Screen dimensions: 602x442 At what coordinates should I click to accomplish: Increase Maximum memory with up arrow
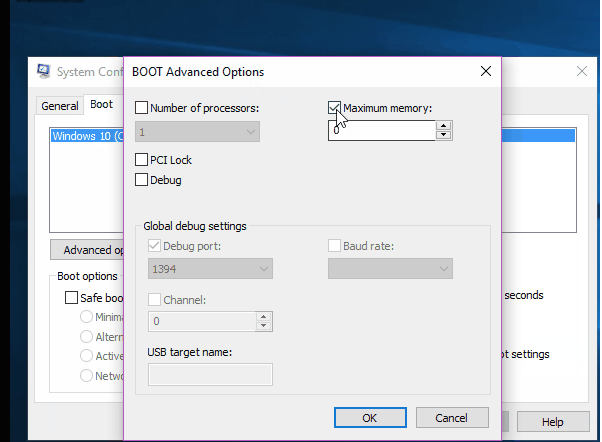(443, 126)
